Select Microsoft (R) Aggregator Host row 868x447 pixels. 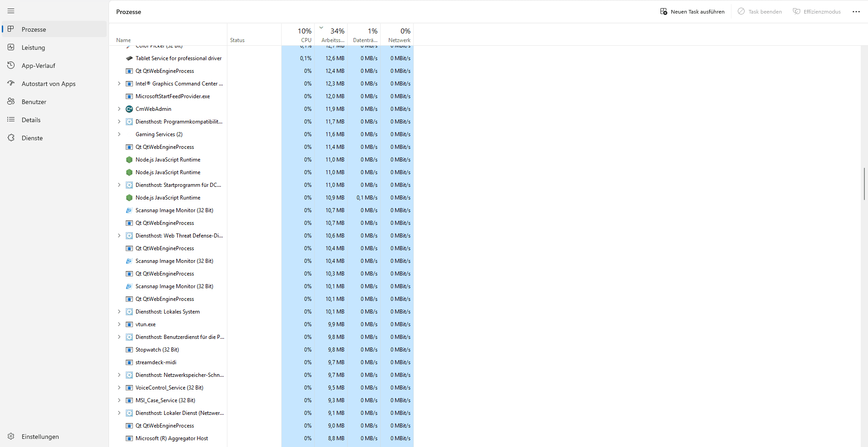point(261,438)
